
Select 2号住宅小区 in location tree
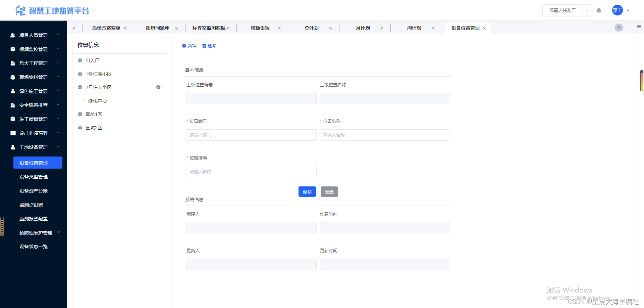coord(98,87)
